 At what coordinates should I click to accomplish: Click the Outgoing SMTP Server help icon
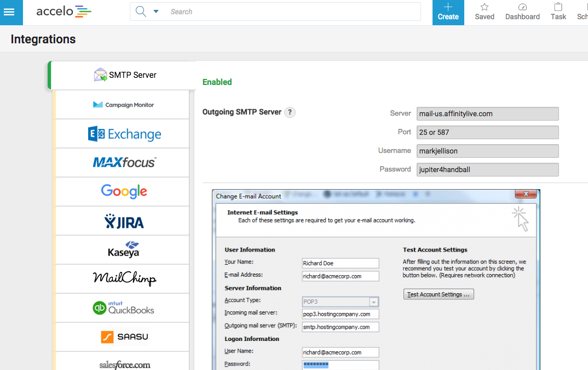(x=290, y=112)
